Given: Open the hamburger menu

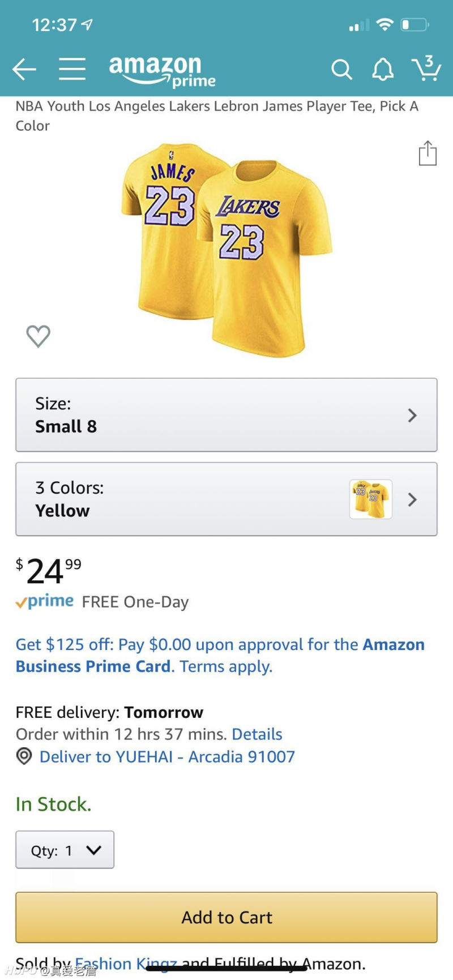Looking at the screenshot, I should coord(72,69).
